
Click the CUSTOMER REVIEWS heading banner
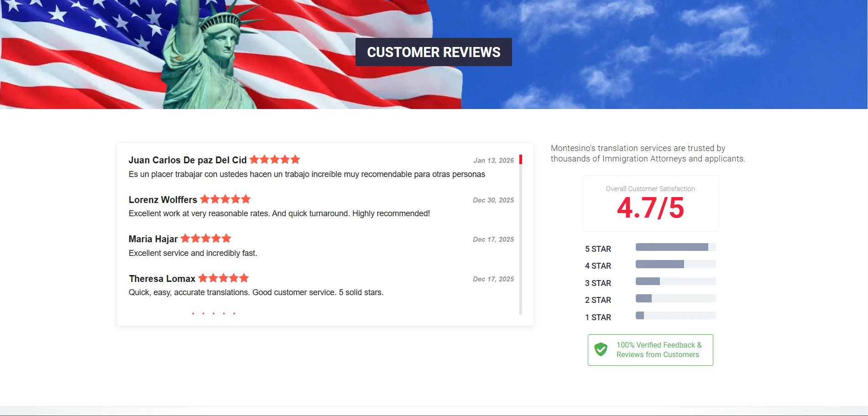click(x=434, y=52)
